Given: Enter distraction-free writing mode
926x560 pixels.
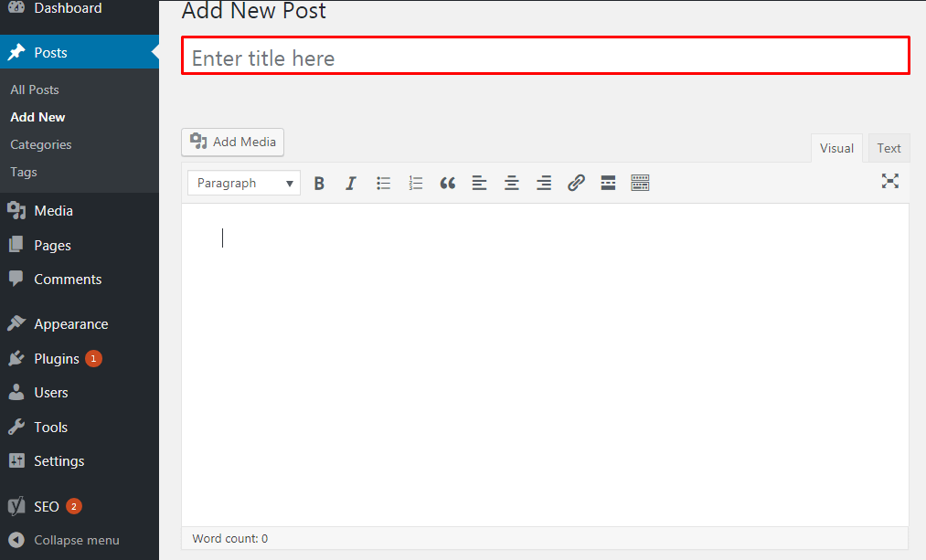Looking at the screenshot, I should (x=890, y=181).
